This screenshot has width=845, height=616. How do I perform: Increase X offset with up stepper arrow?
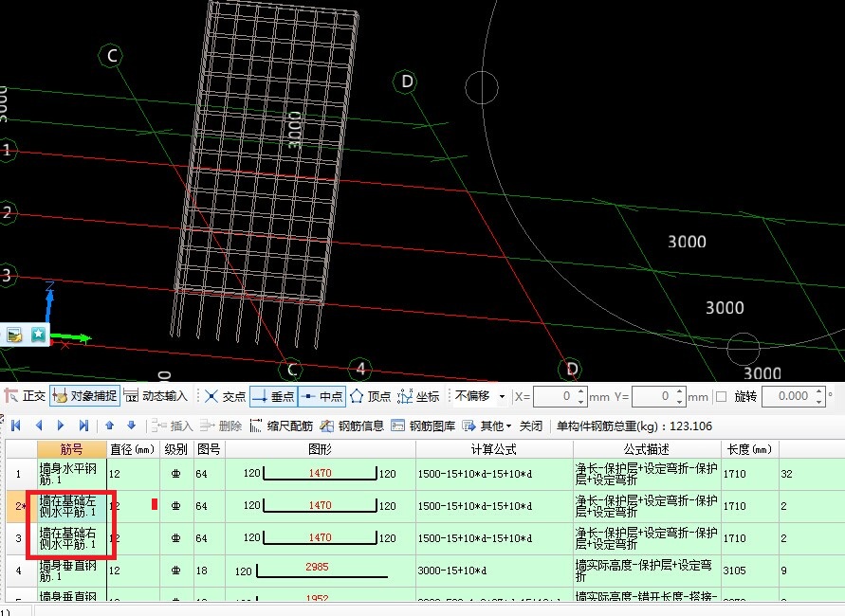580,392
